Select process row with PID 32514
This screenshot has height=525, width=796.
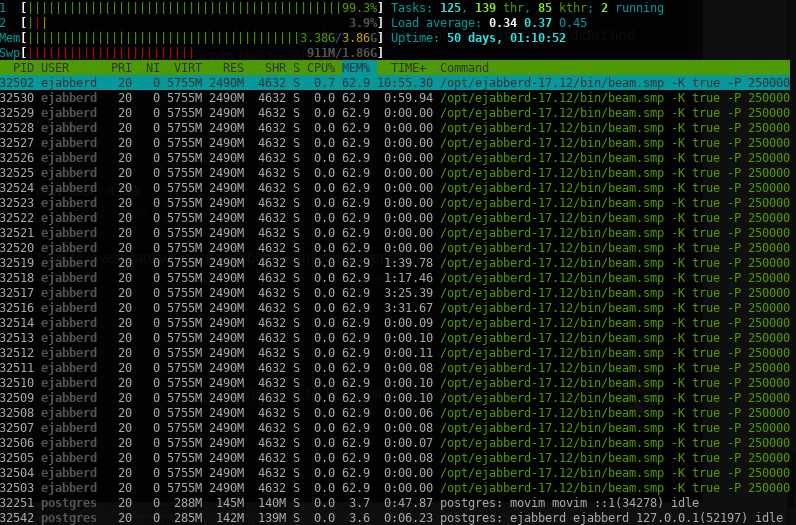395,322
